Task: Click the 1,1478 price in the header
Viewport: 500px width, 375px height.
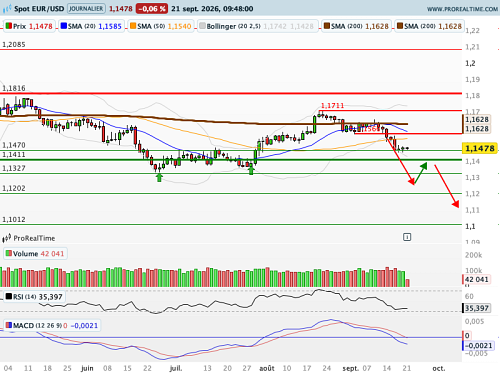Action: 121,9
